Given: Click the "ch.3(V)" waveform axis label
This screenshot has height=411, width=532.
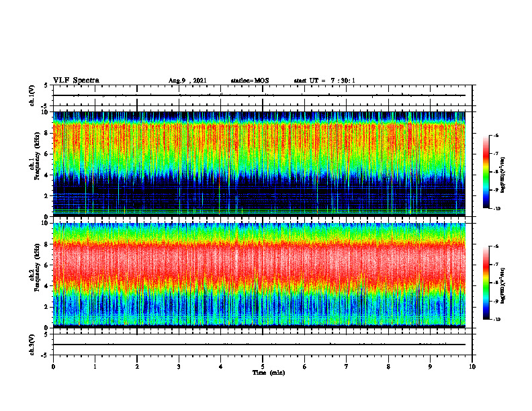Looking at the screenshot, I should (x=32, y=345).
